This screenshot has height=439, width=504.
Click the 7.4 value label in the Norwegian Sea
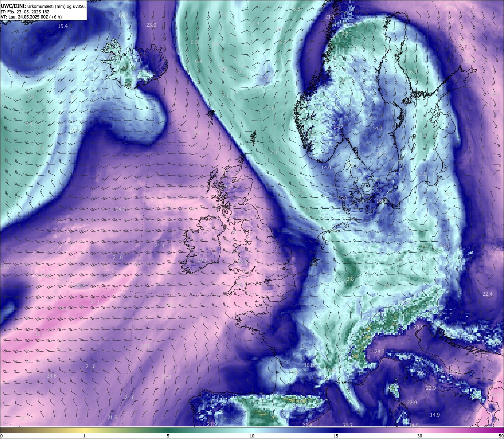point(256,24)
